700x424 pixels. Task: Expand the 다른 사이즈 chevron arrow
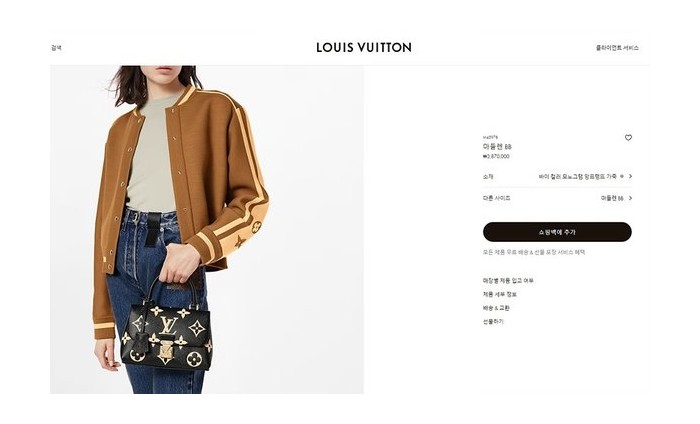630,198
